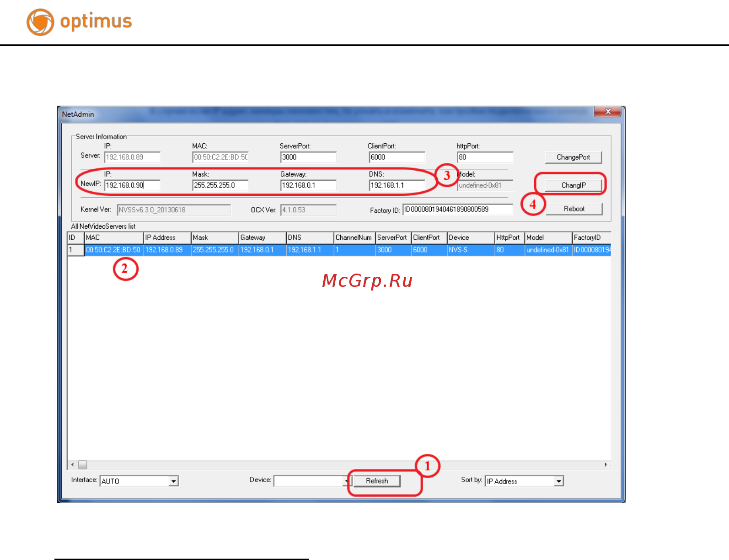
Task: Focus the NewIP DNS field
Action: (x=397, y=185)
